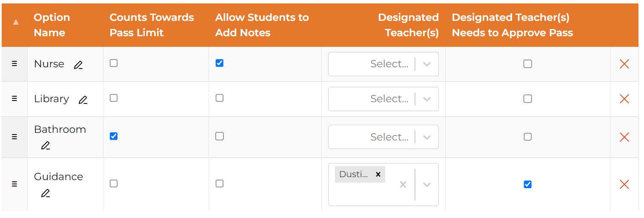Expand the Library teacher Select dropdown
Image resolution: width=644 pixels, height=218 pixels.
point(426,99)
